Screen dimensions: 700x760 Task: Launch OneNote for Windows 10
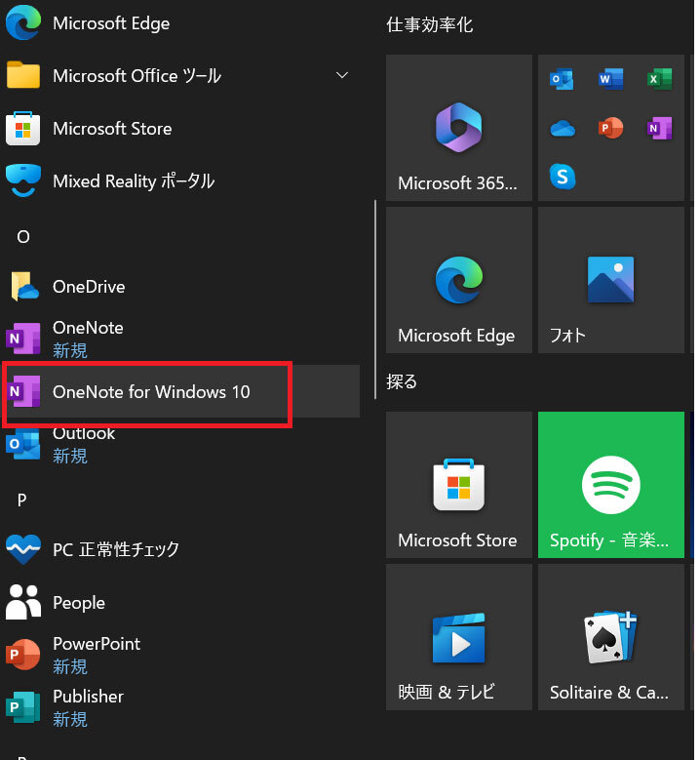pyautogui.click(x=151, y=392)
